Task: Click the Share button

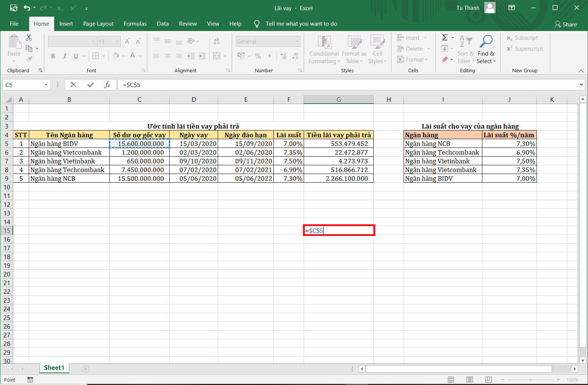Action: tap(566, 24)
